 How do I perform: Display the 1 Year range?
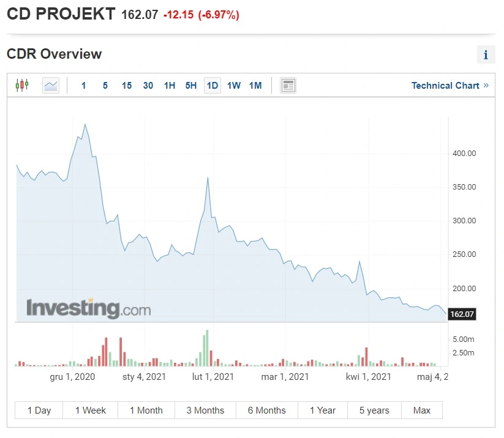tap(323, 410)
